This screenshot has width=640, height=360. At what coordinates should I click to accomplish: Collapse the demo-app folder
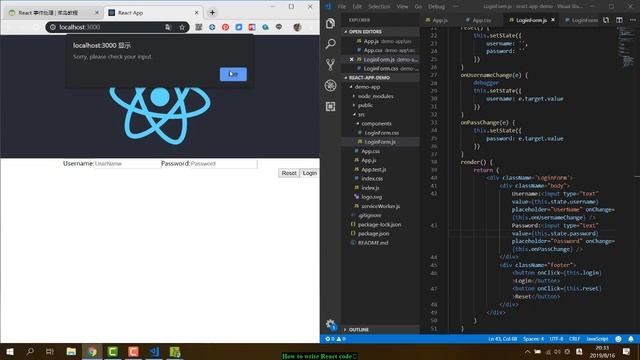coord(366,87)
